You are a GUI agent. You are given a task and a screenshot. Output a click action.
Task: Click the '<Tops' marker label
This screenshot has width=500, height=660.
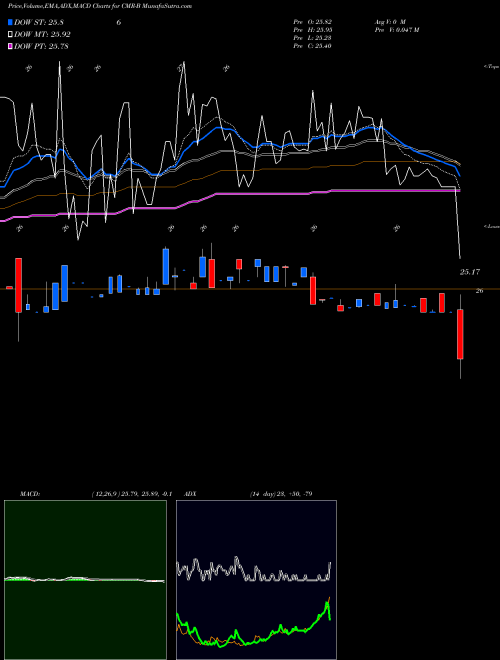[x=491, y=67]
